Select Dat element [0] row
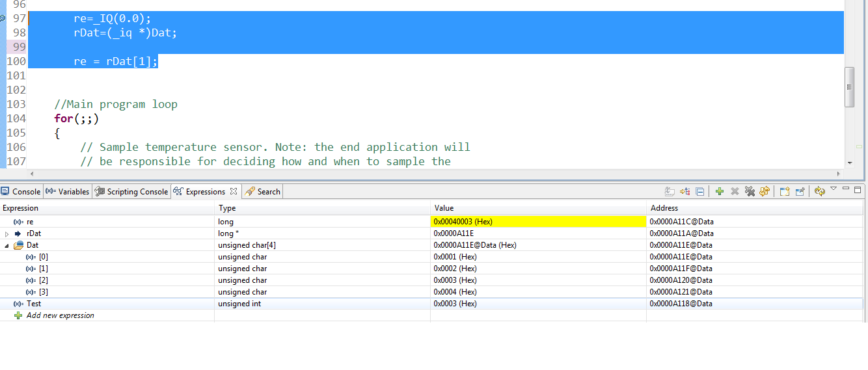Screen dimensions: 868x370 click(x=432, y=257)
